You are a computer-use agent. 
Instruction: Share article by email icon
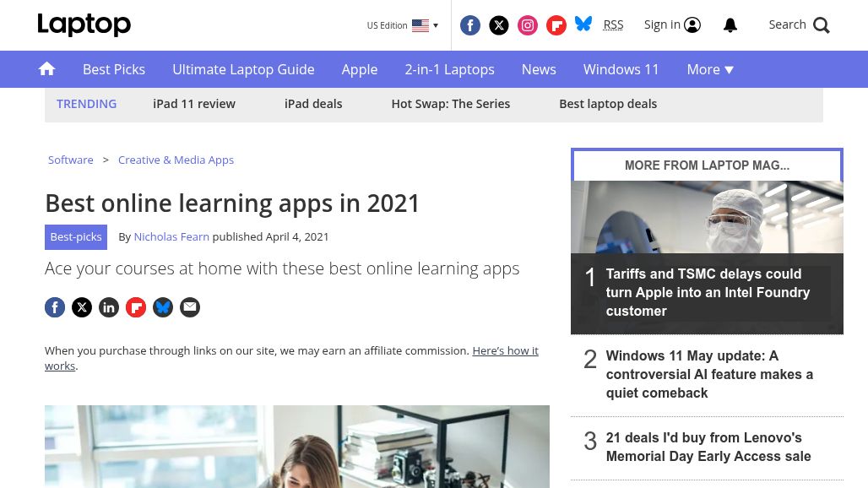coord(190,307)
